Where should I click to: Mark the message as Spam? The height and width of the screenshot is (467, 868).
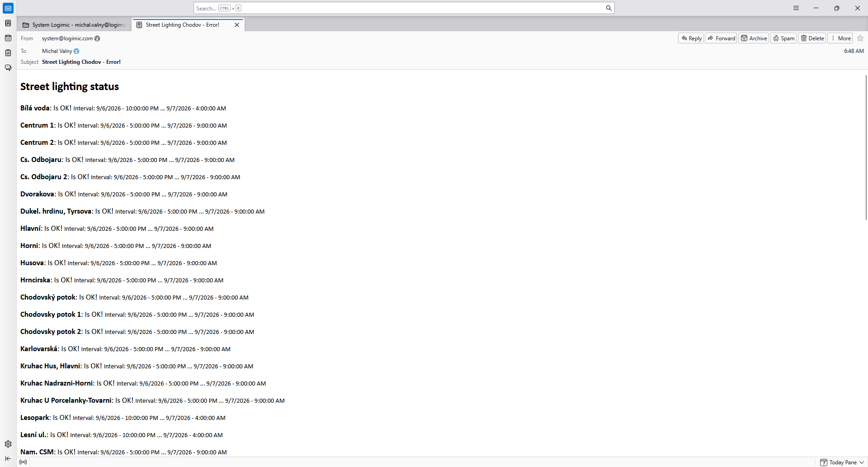[x=783, y=38]
